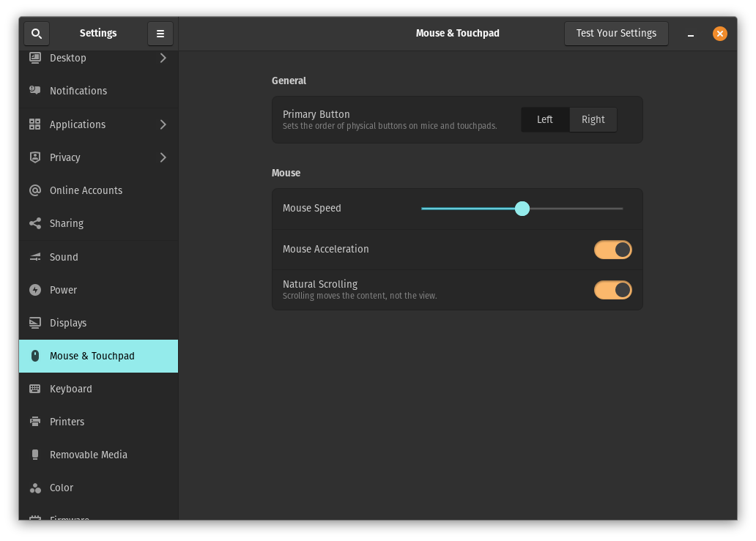Click the Mouse Speed slider handle

point(522,209)
